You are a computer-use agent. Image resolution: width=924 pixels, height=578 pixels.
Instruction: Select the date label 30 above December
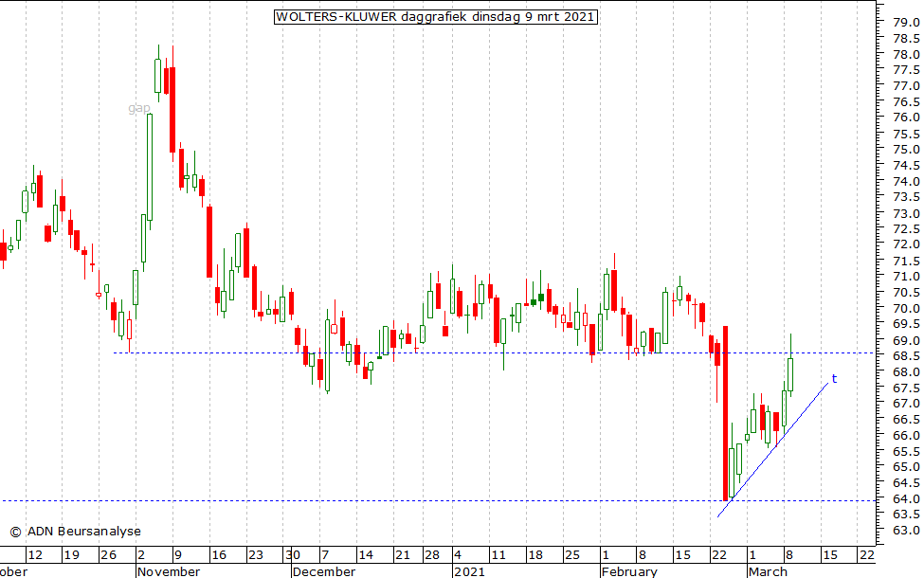(x=293, y=555)
